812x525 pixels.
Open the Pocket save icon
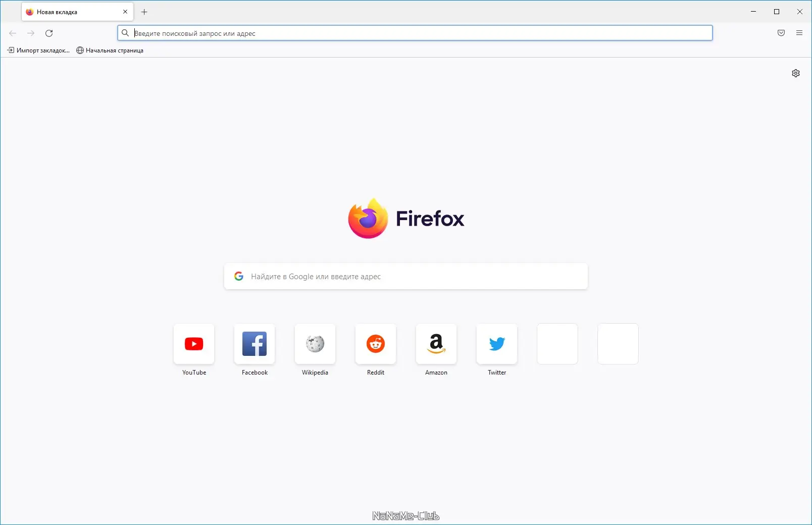781,33
